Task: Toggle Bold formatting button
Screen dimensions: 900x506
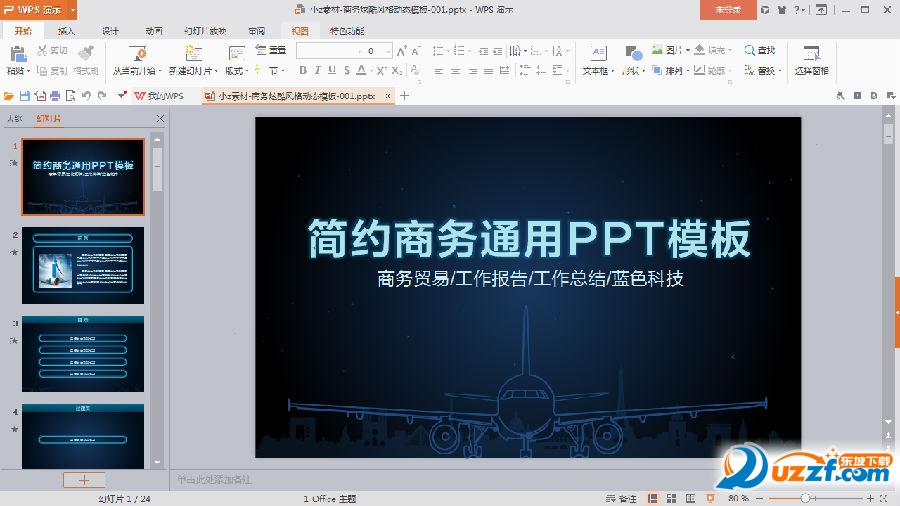Action: coord(303,71)
